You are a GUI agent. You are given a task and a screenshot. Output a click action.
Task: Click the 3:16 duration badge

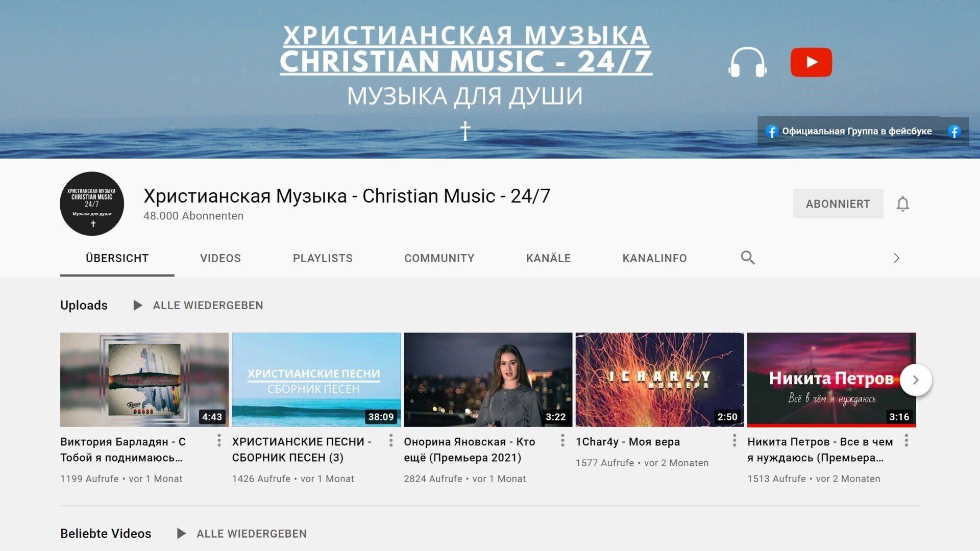(899, 417)
